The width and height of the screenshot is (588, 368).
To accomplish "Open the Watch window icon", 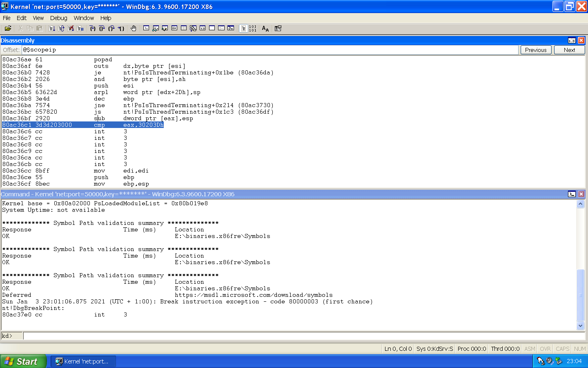I will [156, 28].
